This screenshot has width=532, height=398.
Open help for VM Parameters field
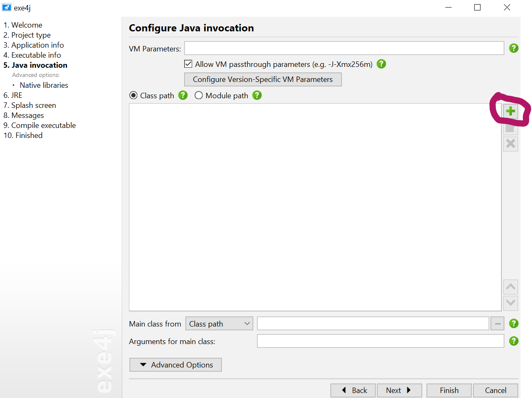click(514, 48)
